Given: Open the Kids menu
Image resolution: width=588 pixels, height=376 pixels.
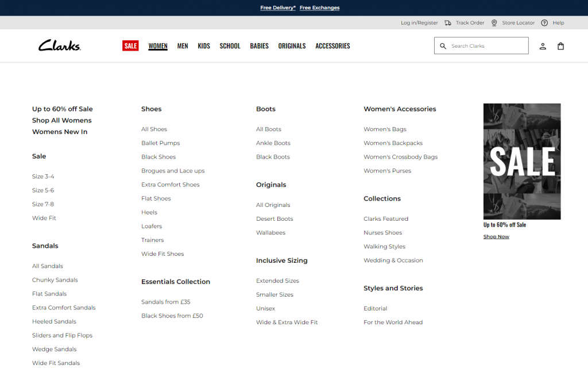Looking at the screenshot, I should [x=204, y=46].
